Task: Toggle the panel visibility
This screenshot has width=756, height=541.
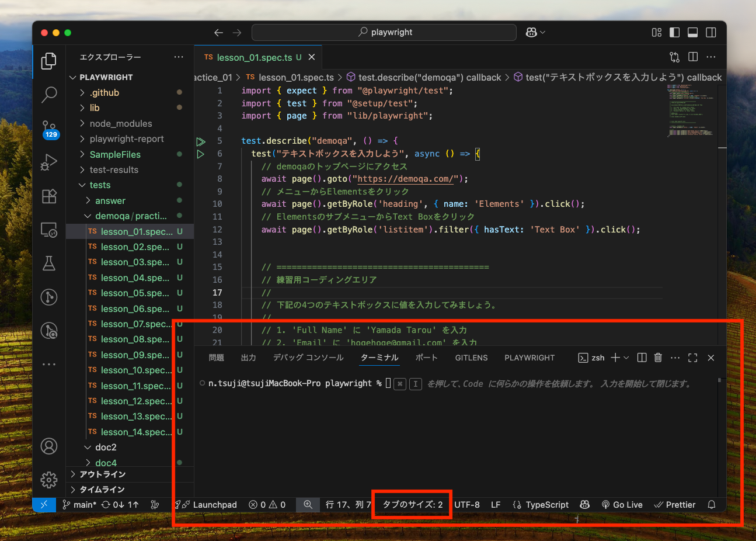Action: (x=692, y=32)
